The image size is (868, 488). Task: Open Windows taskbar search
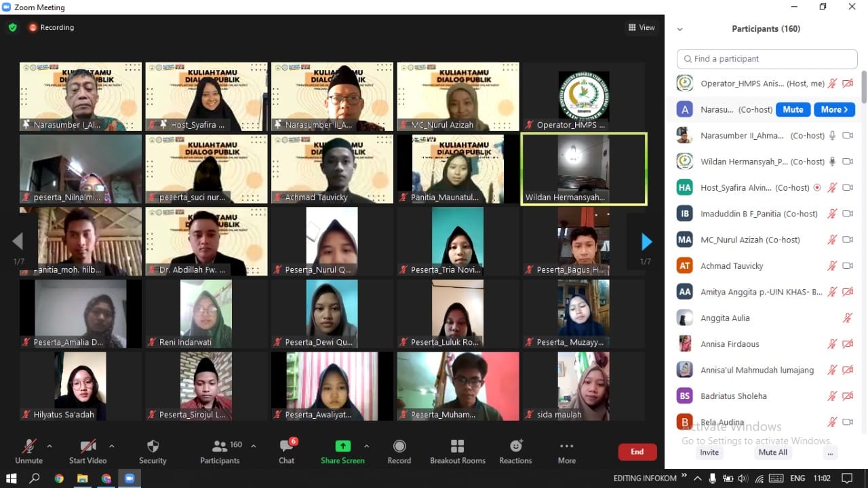(35, 478)
